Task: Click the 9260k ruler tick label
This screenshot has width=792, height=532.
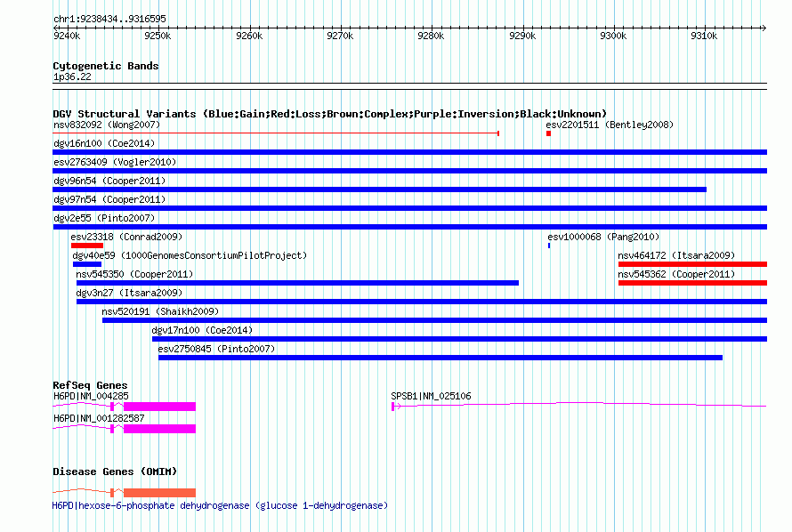Action: tap(249, 36)
